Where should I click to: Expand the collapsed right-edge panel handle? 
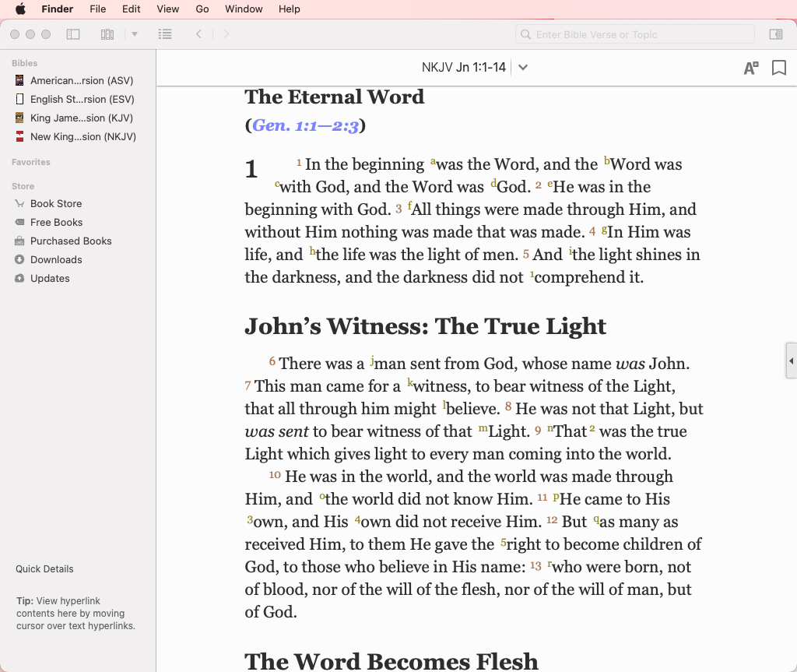point(791,361)
